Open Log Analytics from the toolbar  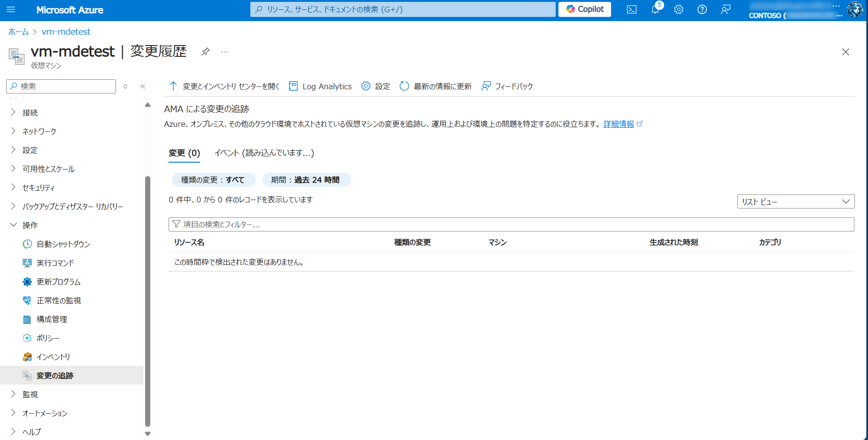coord(320,86)
